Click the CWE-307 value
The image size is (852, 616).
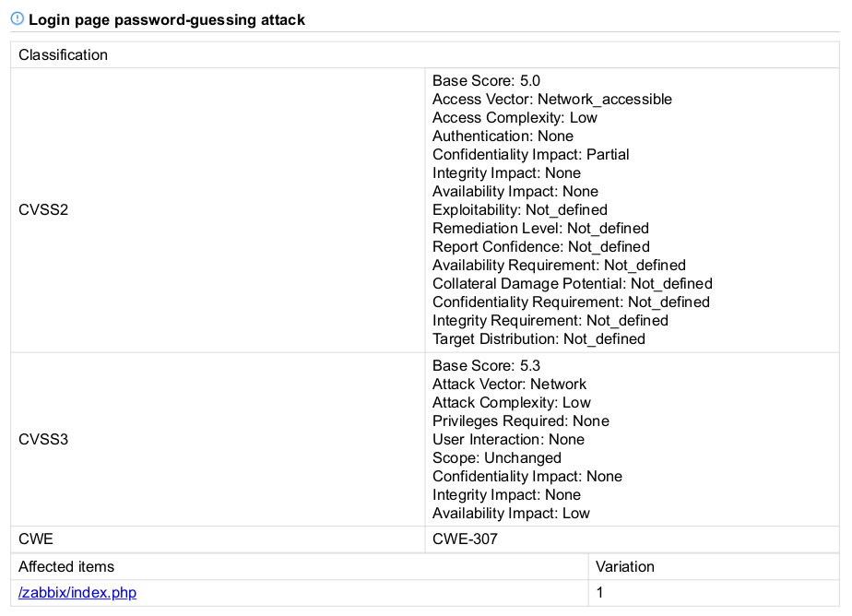[465, 539]
